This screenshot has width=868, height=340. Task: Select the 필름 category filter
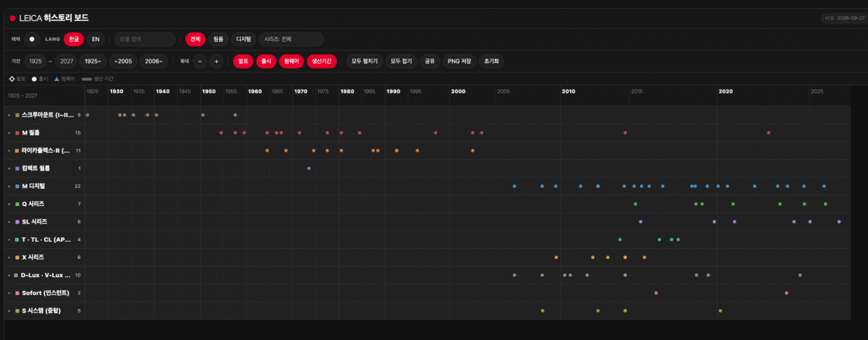218,39
